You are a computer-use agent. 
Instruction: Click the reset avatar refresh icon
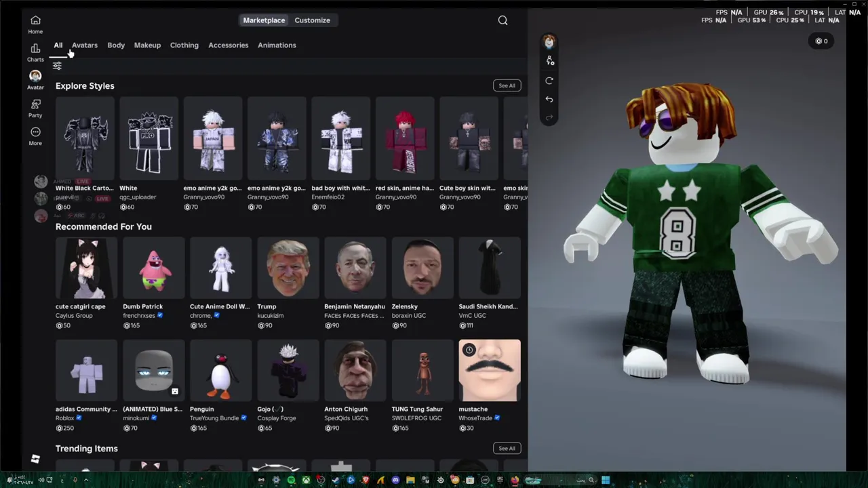(x=549, y=81)
